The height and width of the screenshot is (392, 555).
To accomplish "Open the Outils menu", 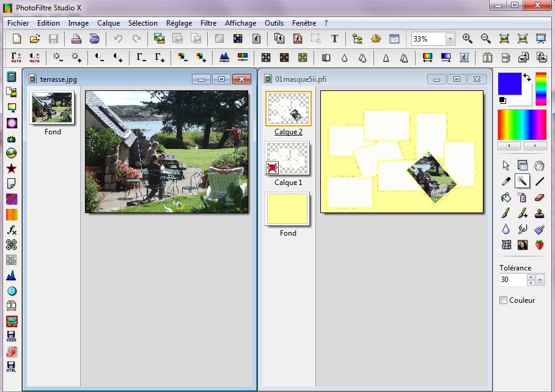I will (274, 23).
